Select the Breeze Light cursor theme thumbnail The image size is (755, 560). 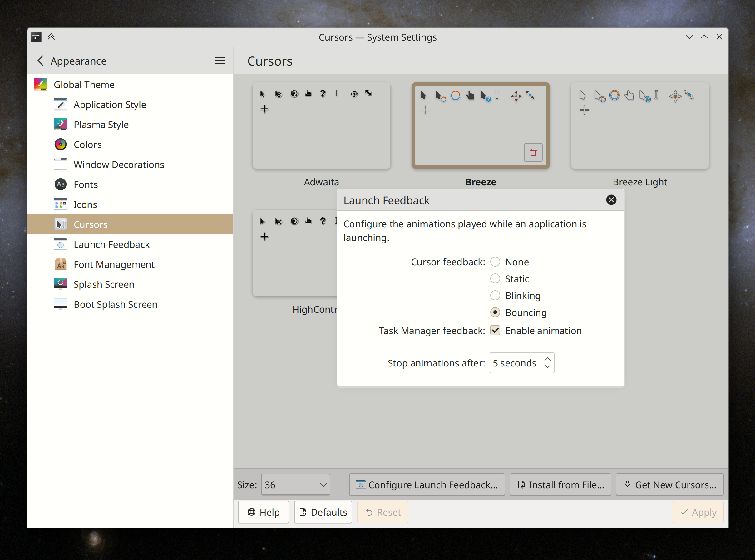point(640,126)
